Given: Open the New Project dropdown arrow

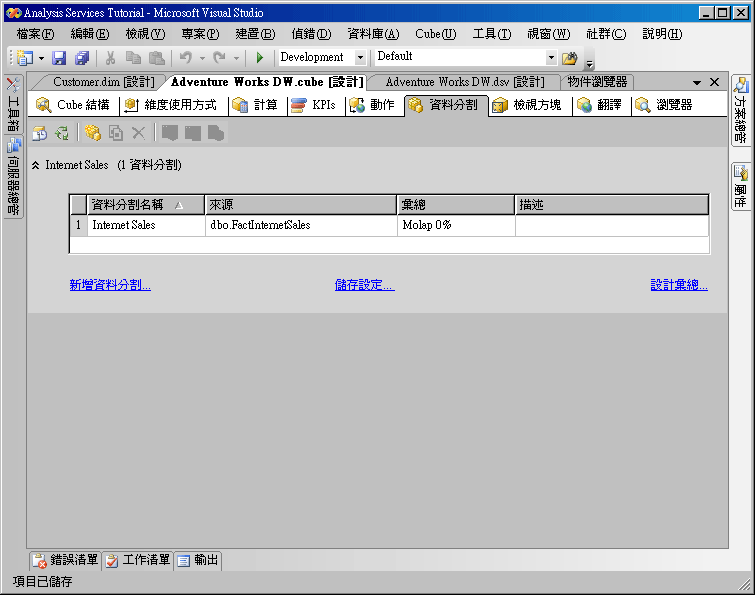Looking at the screenshot, I should coord(41,58).
